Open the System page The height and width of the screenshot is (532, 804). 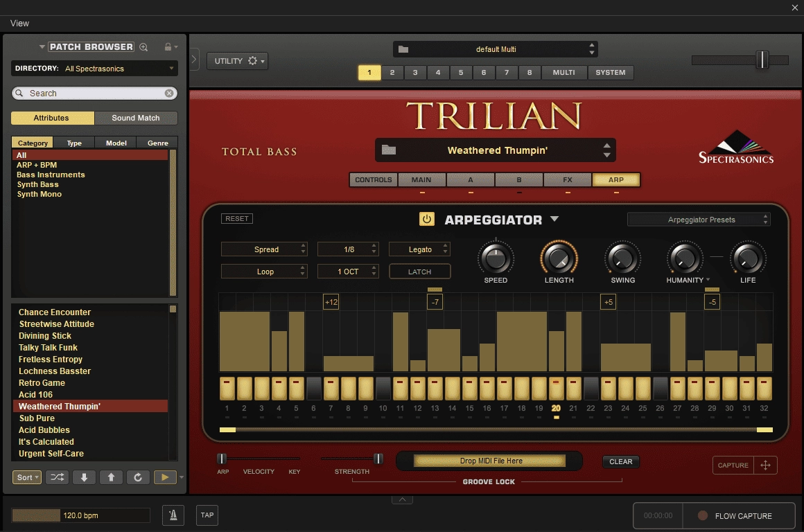click(611, 72)
